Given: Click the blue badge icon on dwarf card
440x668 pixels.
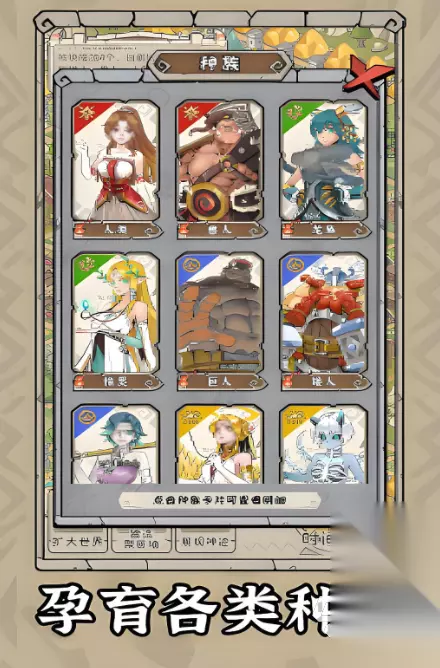Looking at the screenshot, I should 295,265.
